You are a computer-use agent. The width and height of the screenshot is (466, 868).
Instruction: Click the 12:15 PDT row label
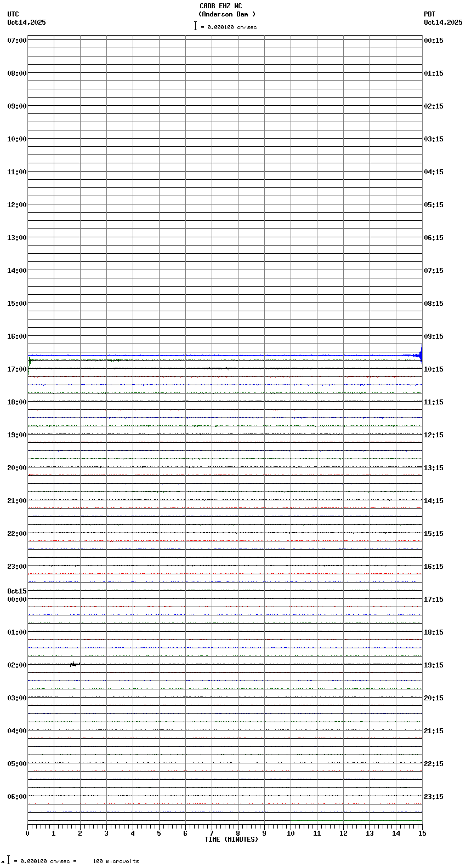coord(434,435)
